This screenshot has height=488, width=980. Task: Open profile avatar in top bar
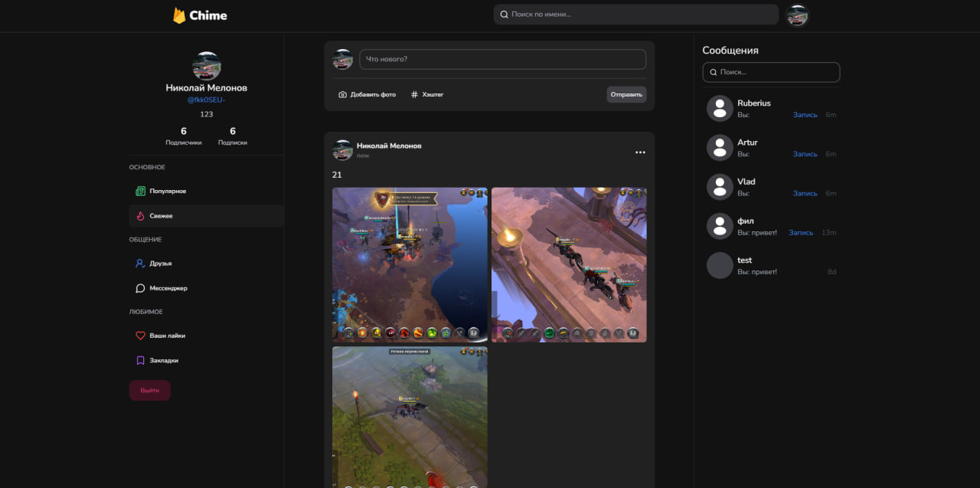797,15
